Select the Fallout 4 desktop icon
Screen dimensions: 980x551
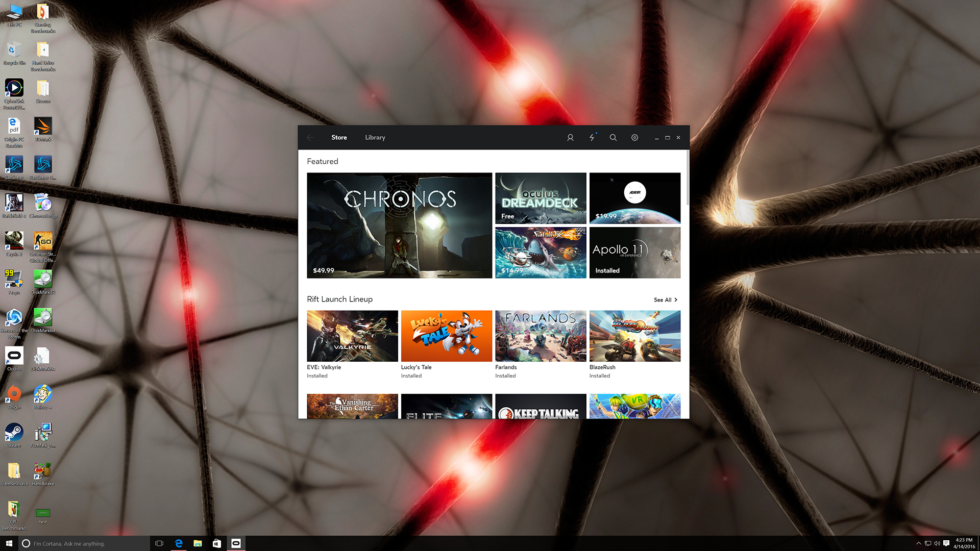click(x=43, y=397)
